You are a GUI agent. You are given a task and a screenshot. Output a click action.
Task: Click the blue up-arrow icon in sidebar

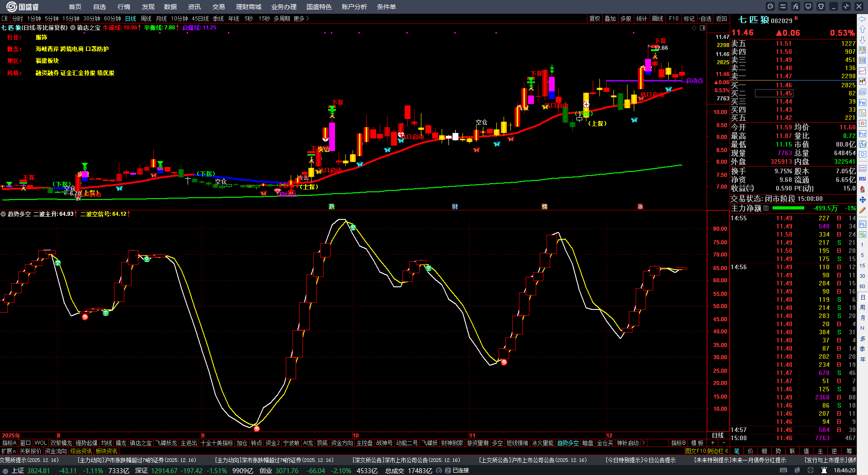tap(863, 29)
